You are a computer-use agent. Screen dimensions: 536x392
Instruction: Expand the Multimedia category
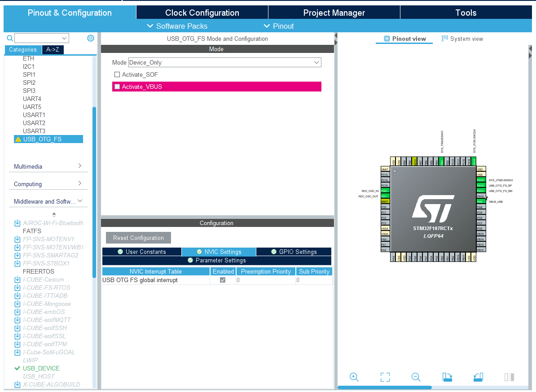[79, 166]
